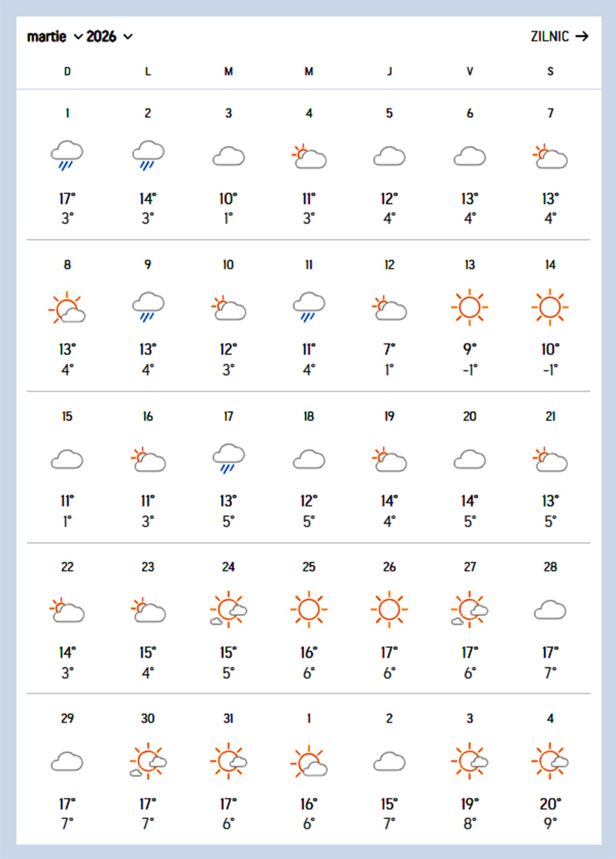Select day 22 in the calendar
Image resolution: width=616 pixels, height=859 pixels.
(67, 567)
